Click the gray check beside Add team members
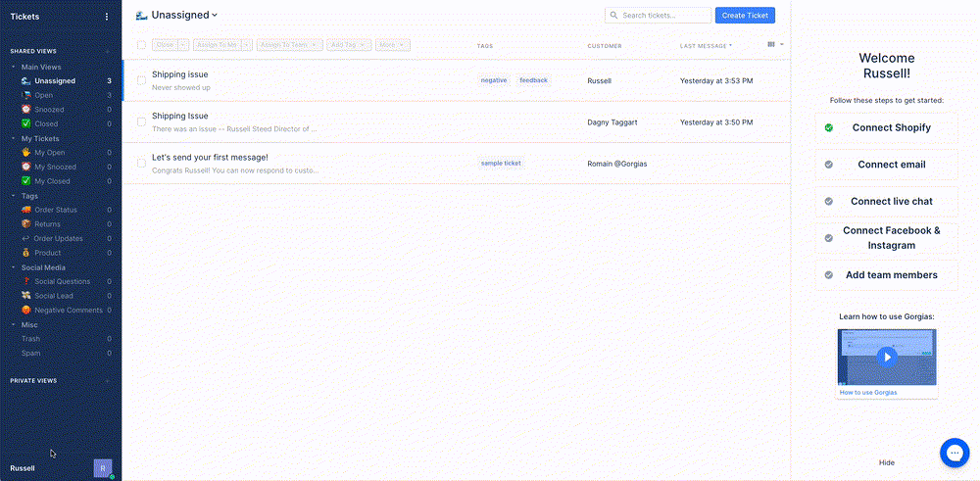 pos(829,275)
